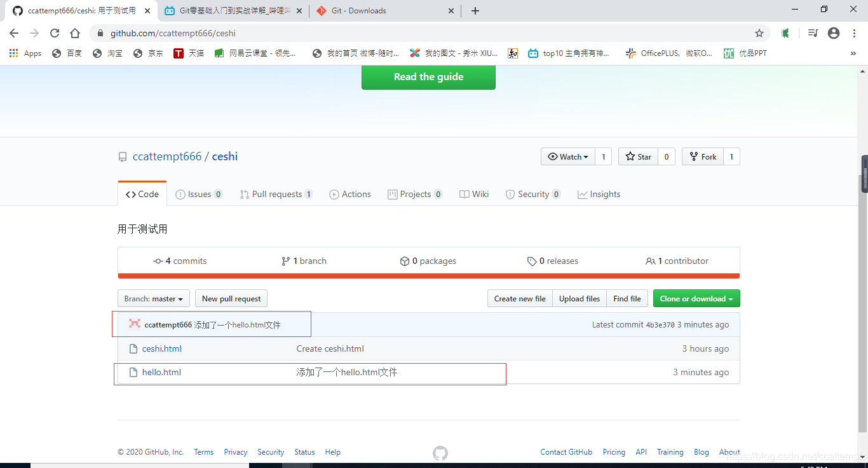View the 0 packages link
This screenshot has height=468, width=868.
[428, 261]
